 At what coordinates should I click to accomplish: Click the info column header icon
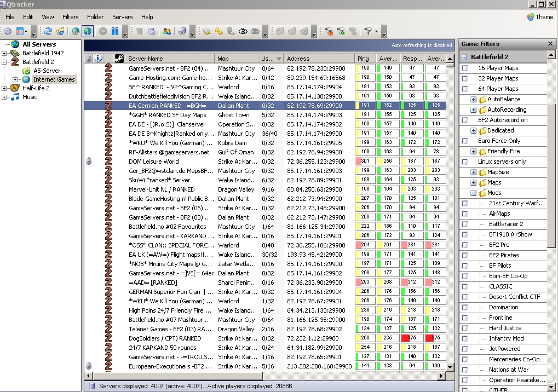(x=98, y=59)
